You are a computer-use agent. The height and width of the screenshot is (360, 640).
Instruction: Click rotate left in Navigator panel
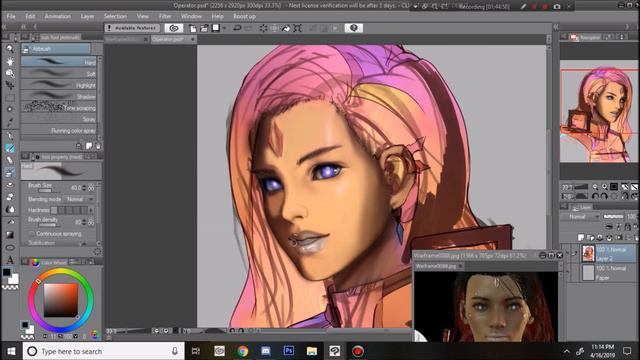click(x=595, y=196)
